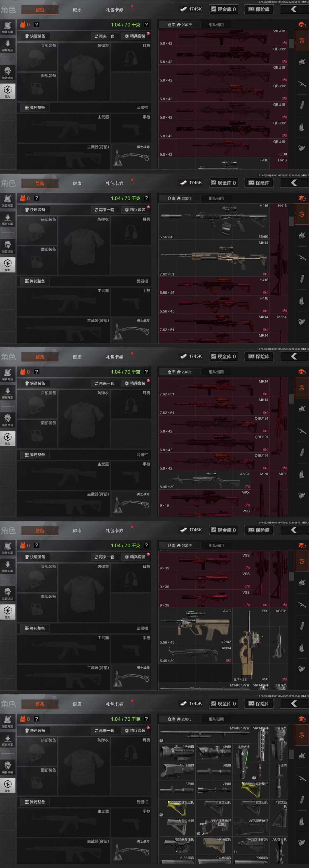Click inventory scrollbar thumb in the bottom screenshot
Image resolution: width=309 pixels, height=868 pixels.
[291, 754]
